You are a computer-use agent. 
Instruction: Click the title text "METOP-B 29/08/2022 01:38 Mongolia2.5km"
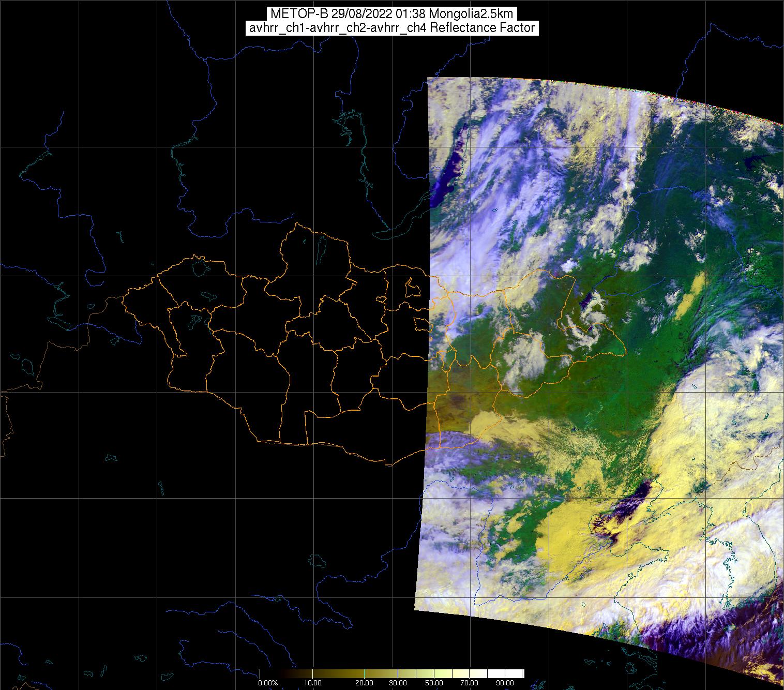pyautogui.click(x=392, y=14)
